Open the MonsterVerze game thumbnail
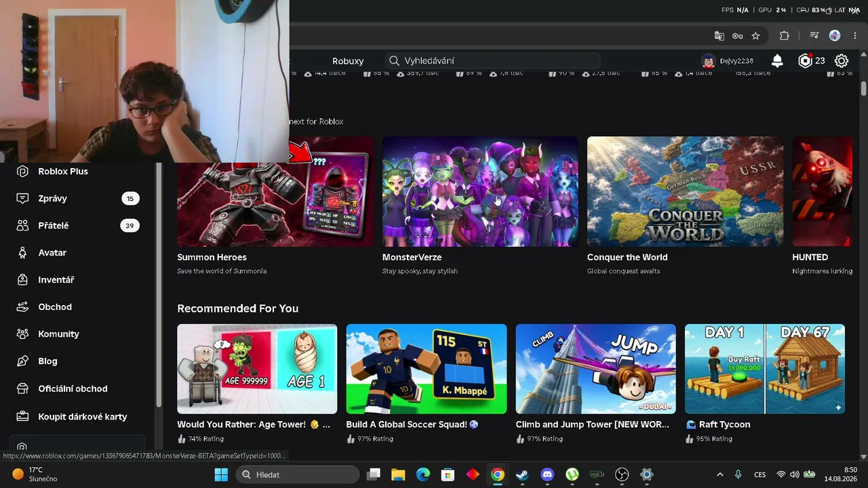 coord(480,192)
